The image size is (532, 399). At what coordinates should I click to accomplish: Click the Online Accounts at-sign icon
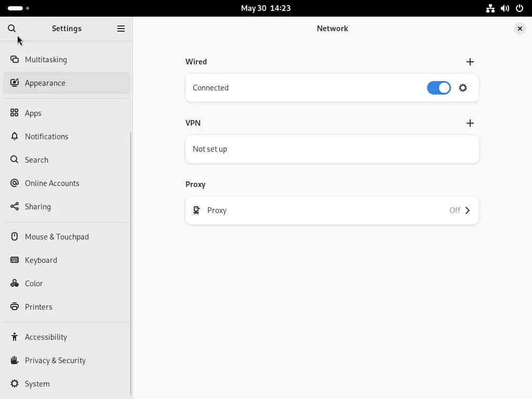pos(14,183)
